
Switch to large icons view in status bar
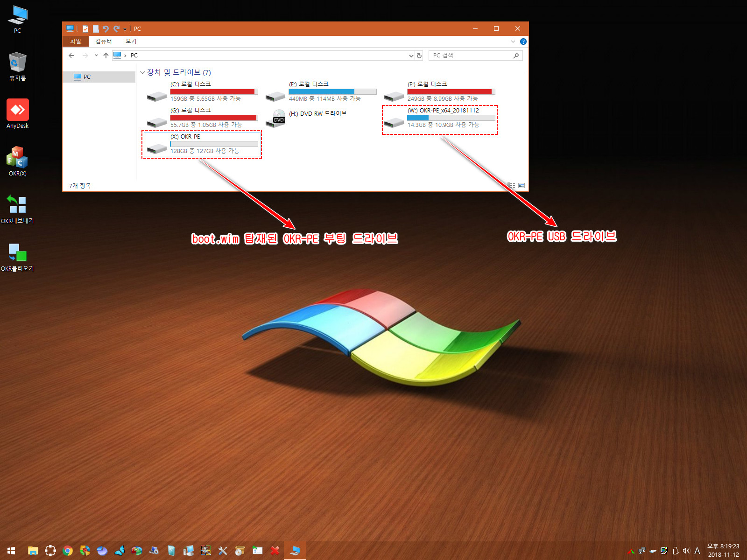521,186
